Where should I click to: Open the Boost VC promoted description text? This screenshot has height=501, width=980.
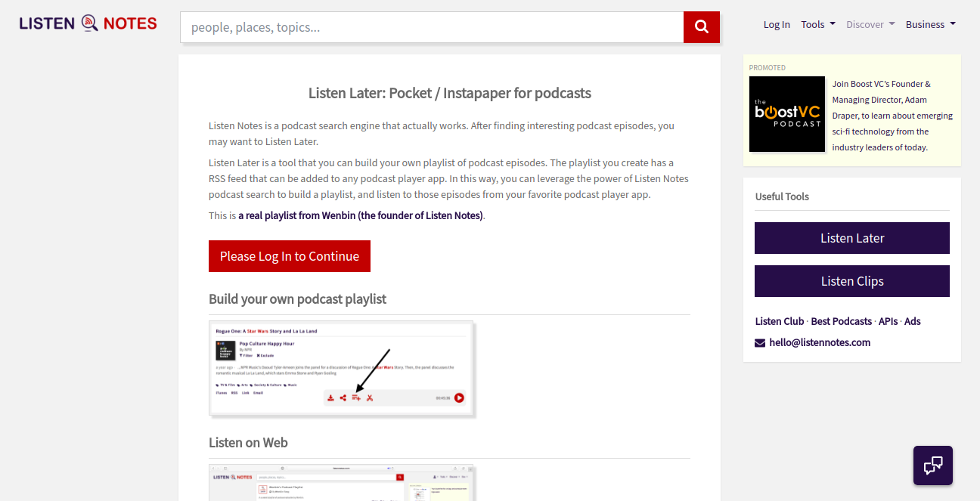click(x=892, y=116)
